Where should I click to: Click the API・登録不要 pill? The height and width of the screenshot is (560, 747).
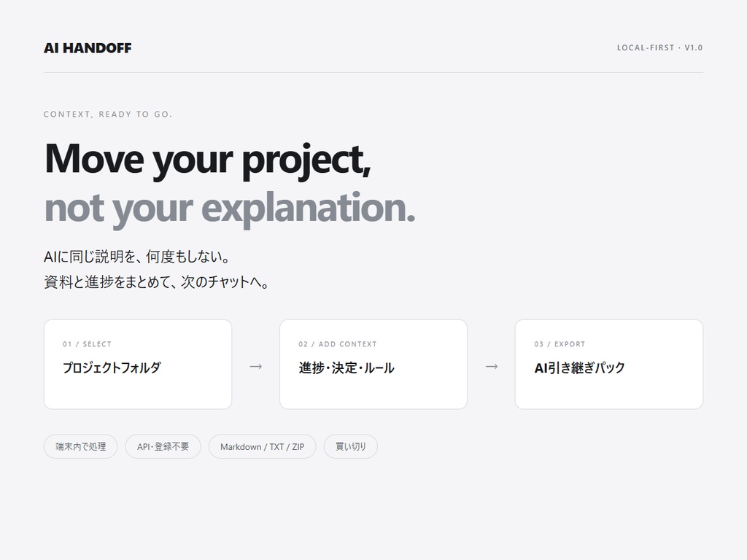tap(163, 447)
